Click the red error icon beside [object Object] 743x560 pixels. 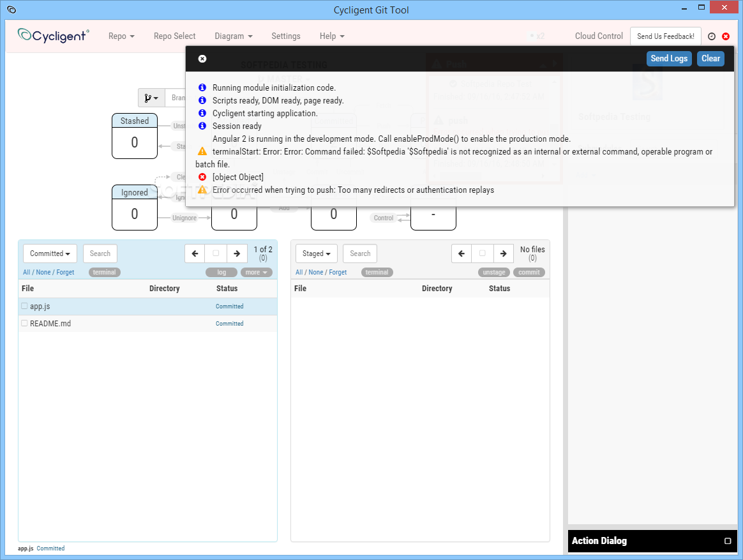(202, 177)
